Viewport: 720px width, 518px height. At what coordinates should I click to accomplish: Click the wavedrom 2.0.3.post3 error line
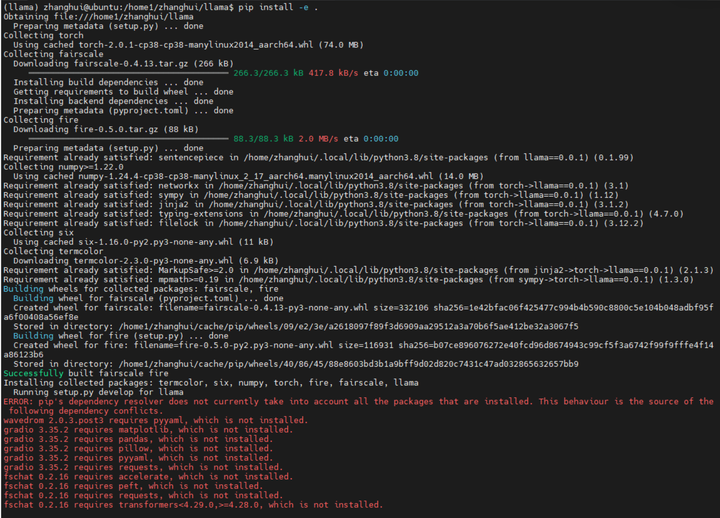155,420
